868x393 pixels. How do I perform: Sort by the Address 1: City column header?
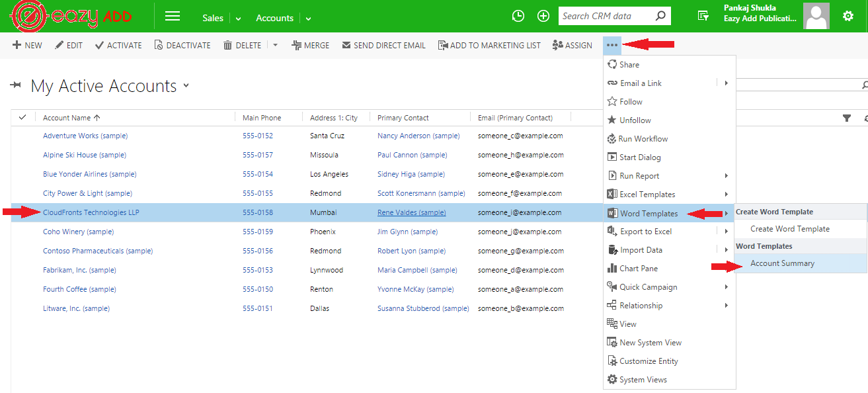coord(334,118)
